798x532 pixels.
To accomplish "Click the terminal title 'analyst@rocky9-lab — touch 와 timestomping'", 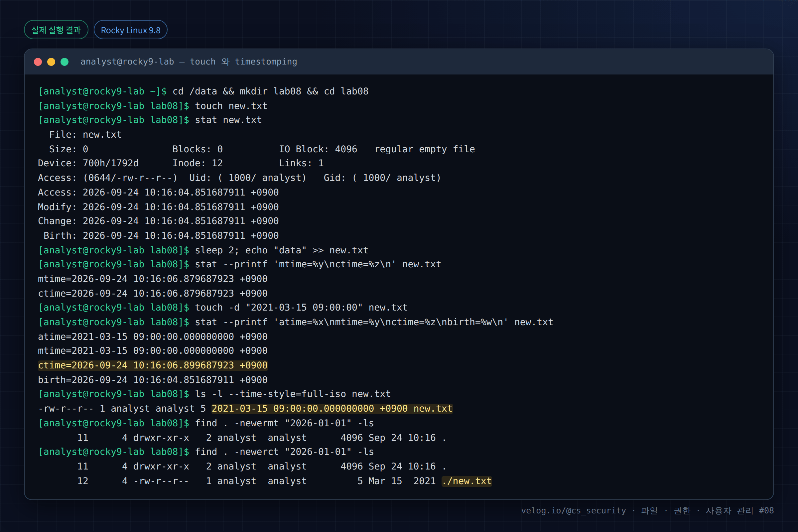I will (189, 62).
